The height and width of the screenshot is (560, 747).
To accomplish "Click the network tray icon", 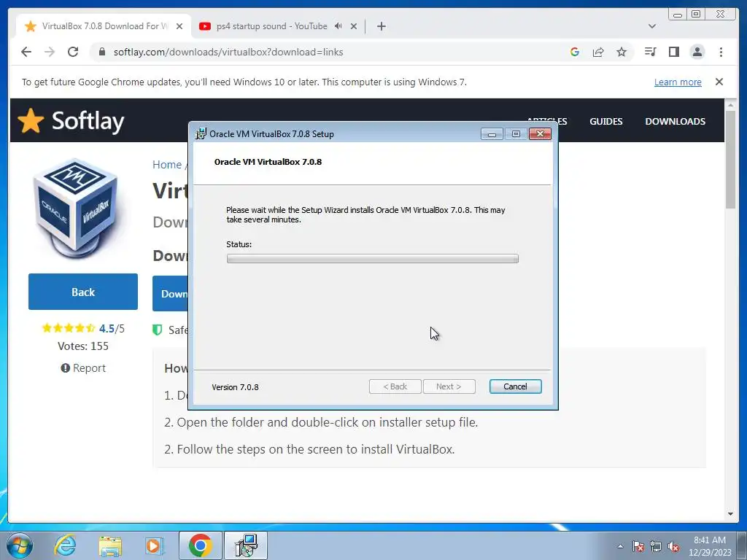I will (x=656, y=546).
